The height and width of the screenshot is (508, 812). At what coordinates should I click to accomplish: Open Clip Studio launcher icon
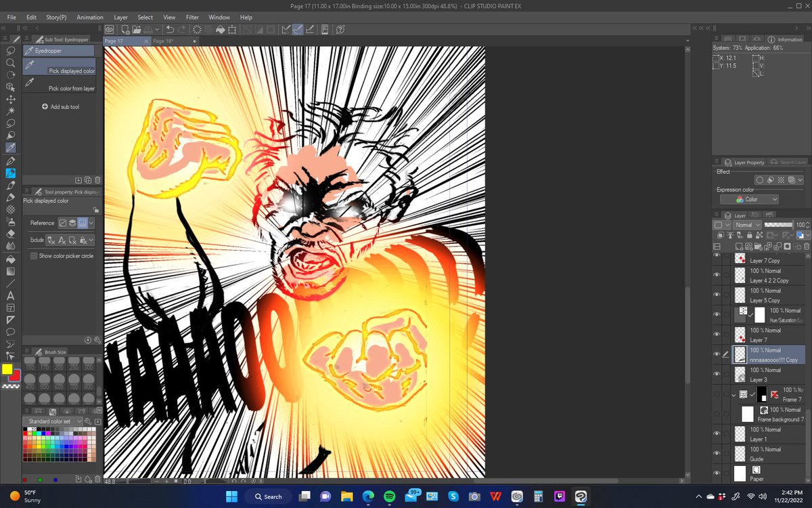pyautogui.click(x=110, y=30)
